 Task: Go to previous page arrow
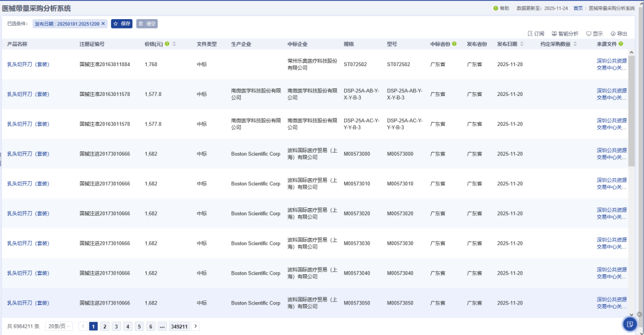(82, 327)
